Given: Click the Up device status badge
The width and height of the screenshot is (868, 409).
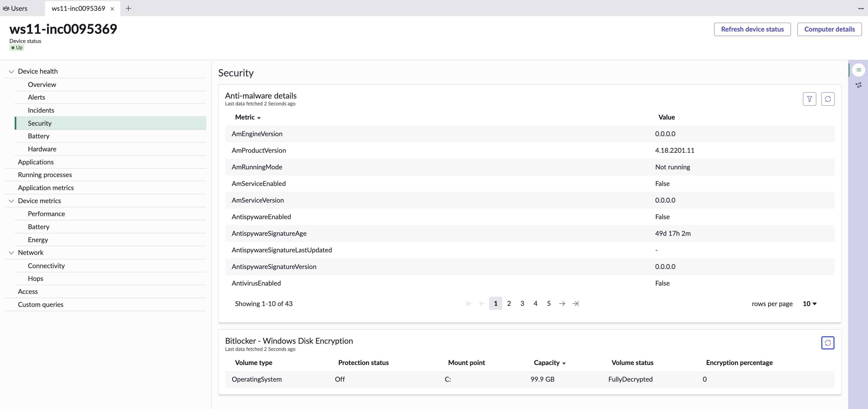Looking at the screenshot, I should click(17, 48).
